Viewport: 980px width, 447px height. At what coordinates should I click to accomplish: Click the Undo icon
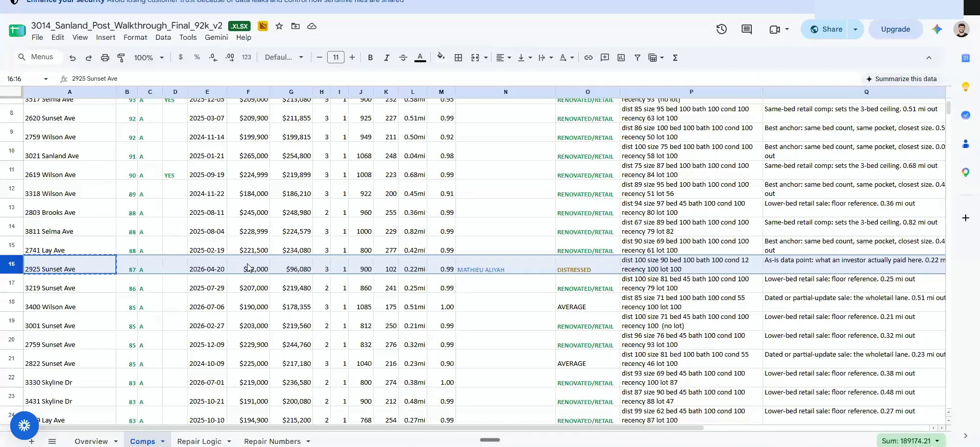(x=72, y=58)
